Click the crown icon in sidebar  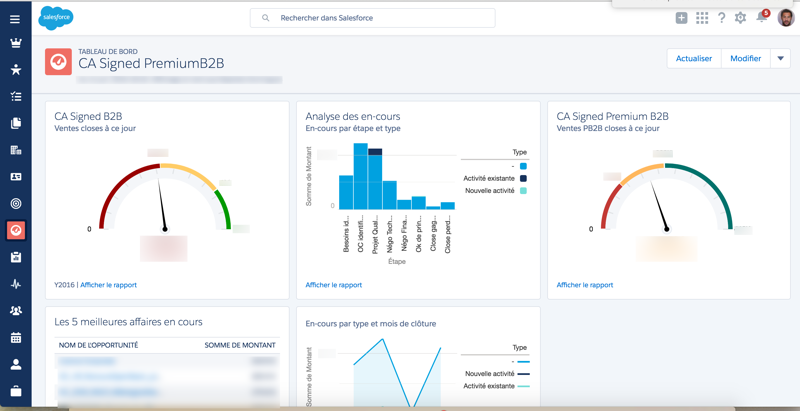(16, 43)
